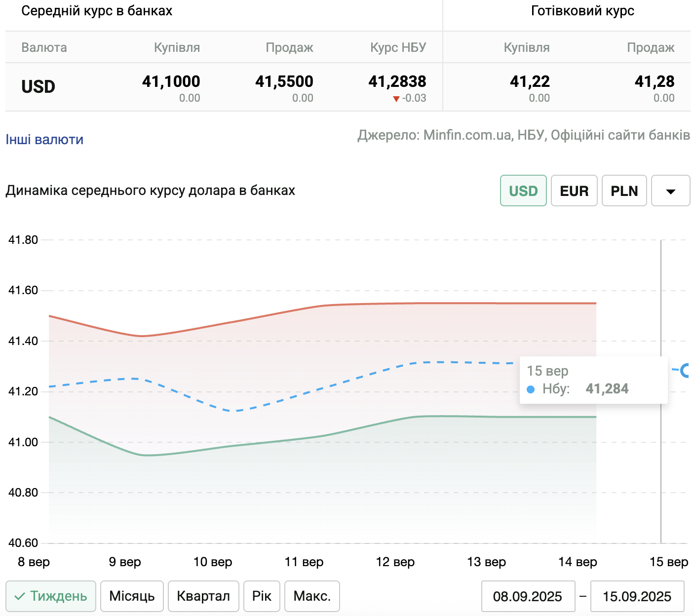694x616 pixels.
Task: Switch to the Місяць period
Action: pos(132,596)
